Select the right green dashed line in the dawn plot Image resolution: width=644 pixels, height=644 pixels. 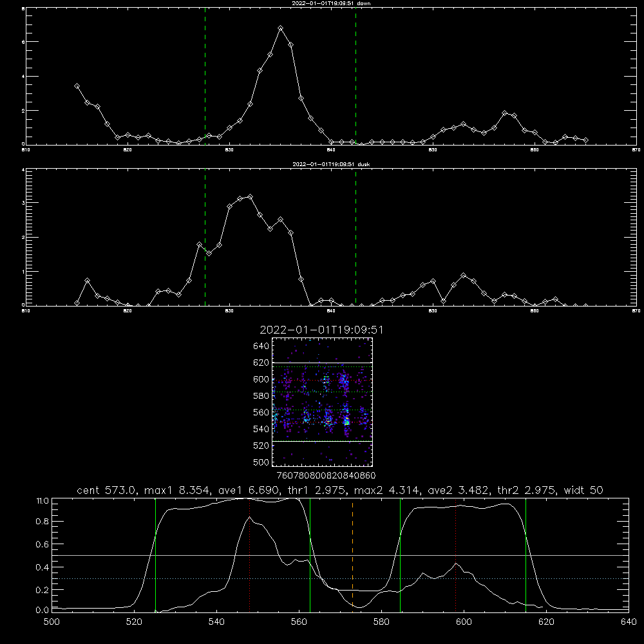(x=355, y=76)
